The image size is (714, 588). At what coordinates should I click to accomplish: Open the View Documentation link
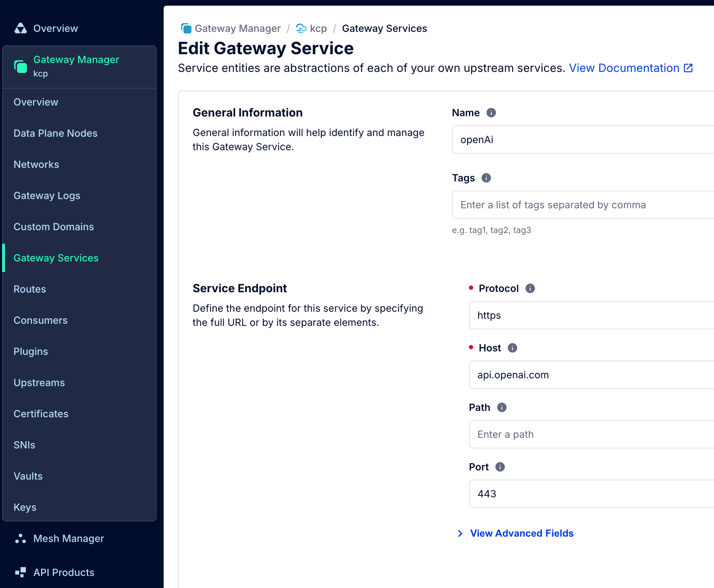(624, 68)
